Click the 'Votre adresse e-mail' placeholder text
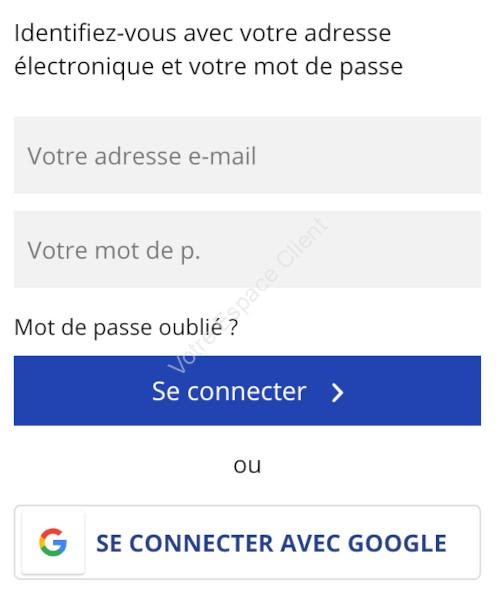Screen dimensions: 500x598 (x=143, y=157)
